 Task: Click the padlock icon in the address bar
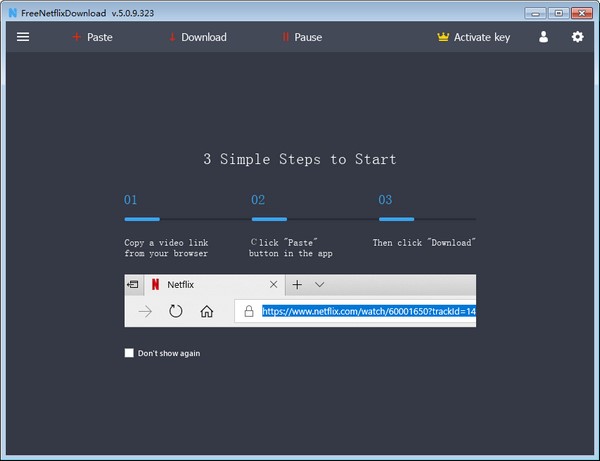click(249, 311)
